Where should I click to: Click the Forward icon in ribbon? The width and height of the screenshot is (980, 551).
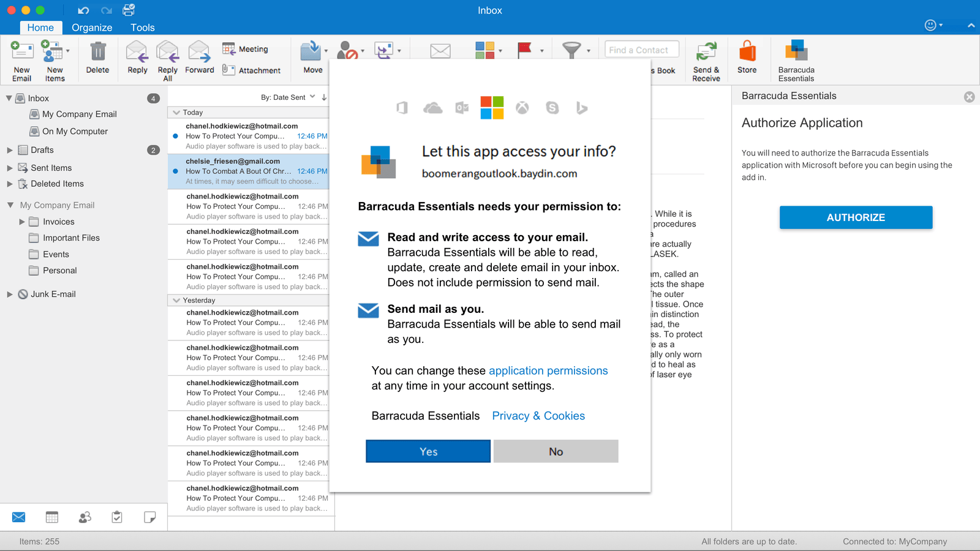click(x=199, y=53)
